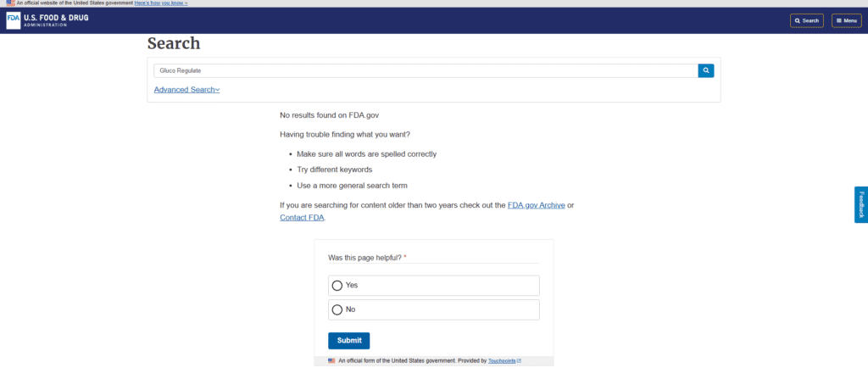868x379 pixels.
Task: Expand the Advanced Search options
Action: (186, 90)
